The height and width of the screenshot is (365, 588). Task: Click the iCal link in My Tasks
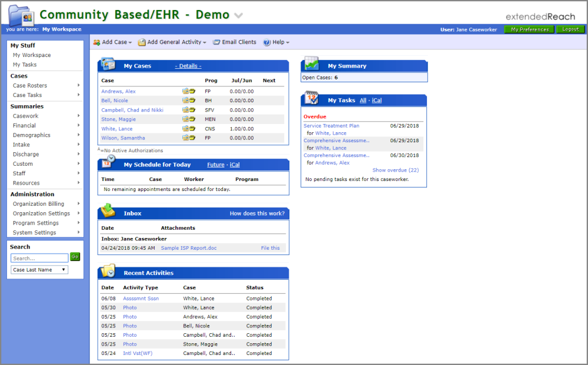click(377, 101)
